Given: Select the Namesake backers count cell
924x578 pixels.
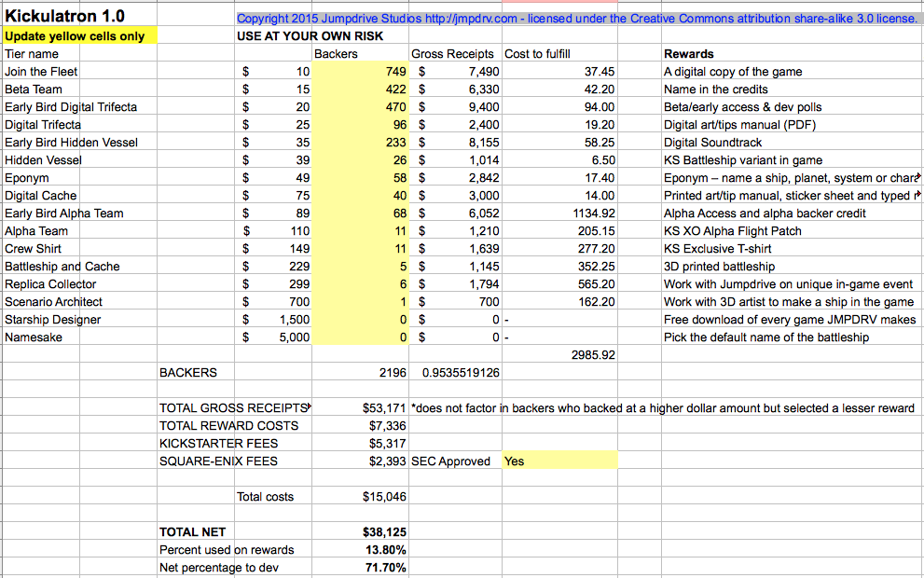Looking at the screenshot, I should pyautogui.click(x=360, y=337).
